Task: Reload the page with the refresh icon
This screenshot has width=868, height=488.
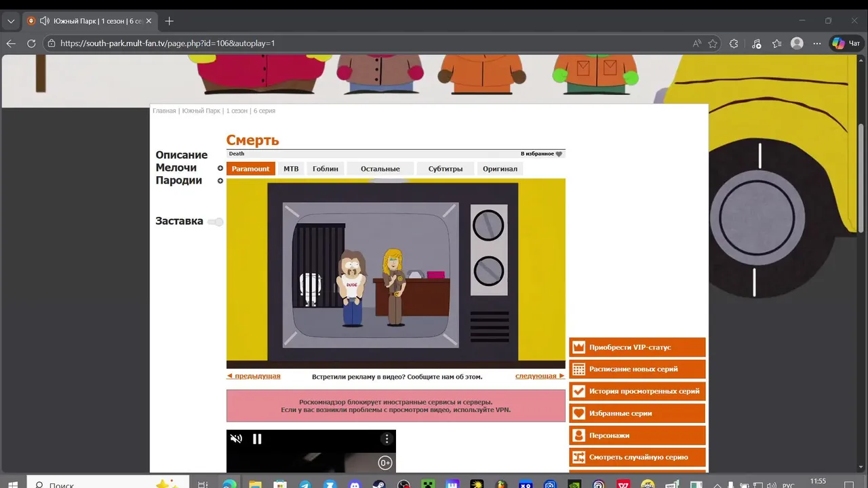Action: pyautogui.click(x=31, y=43)
